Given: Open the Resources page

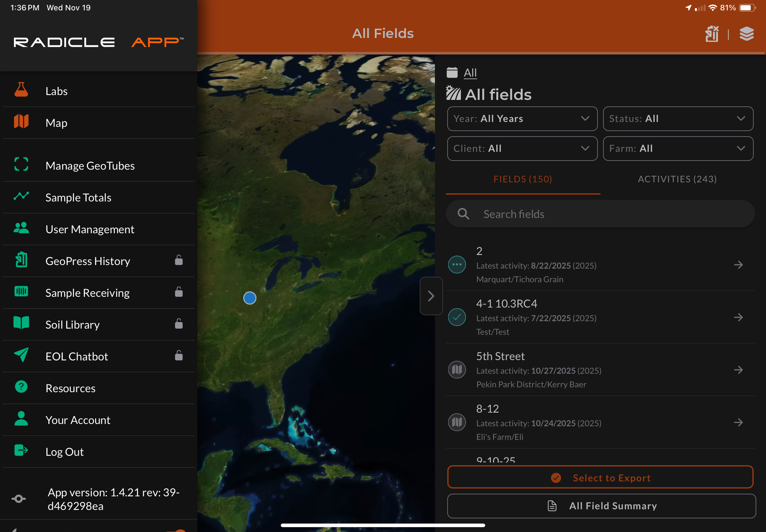Looking at the screenshot, I should 99,388.
